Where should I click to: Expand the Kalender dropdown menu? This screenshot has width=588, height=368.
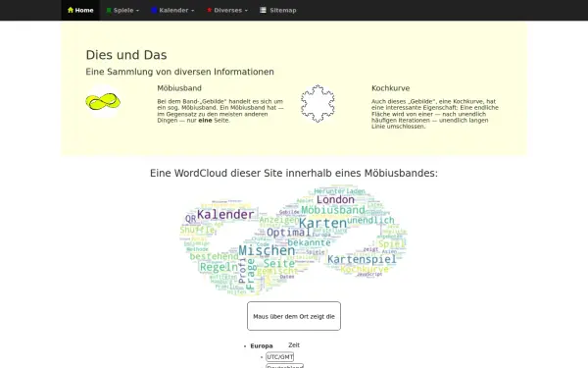pyautogui.click(x=172, y=10)
